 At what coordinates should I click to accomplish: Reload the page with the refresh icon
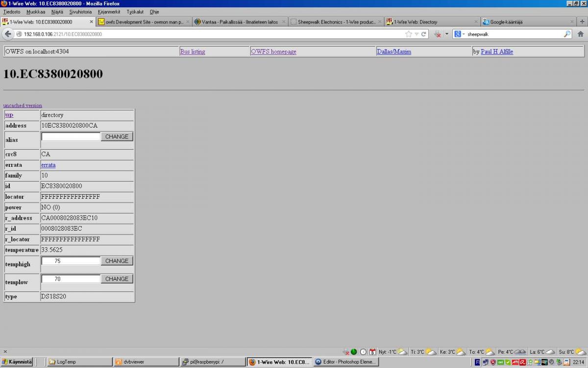(423, 34)
